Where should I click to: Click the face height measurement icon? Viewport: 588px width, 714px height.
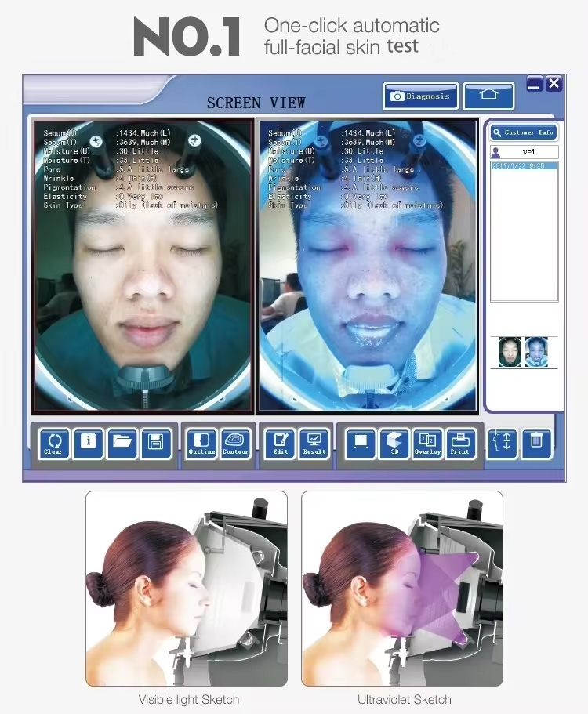pyautogui.click(x=503, y=444)
